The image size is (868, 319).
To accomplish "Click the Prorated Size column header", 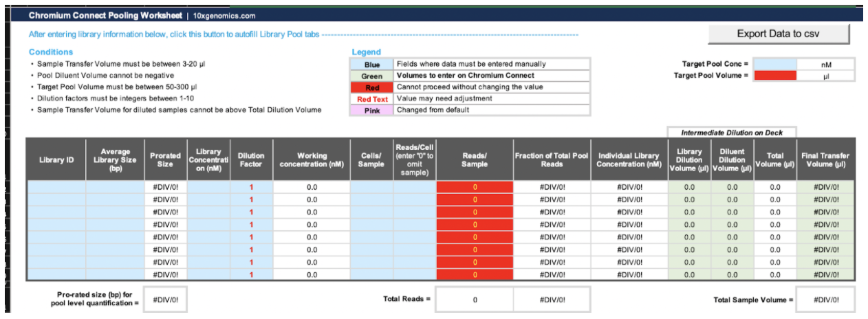I will coord(166,159).
